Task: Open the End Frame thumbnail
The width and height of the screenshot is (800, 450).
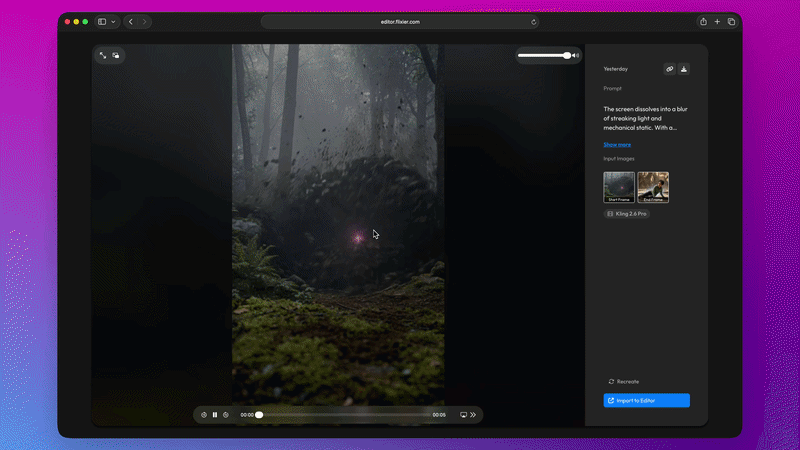Action: [653, 187]
